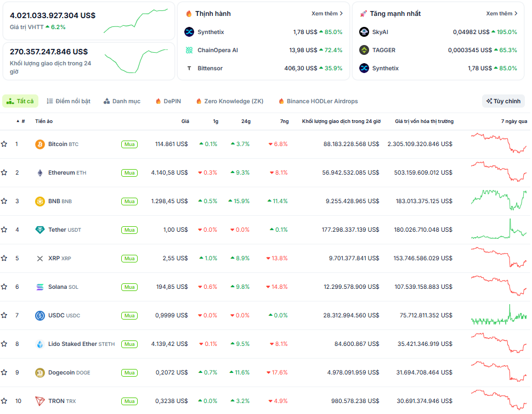Click the ChainOpera AI trending icon

point(189,51)
